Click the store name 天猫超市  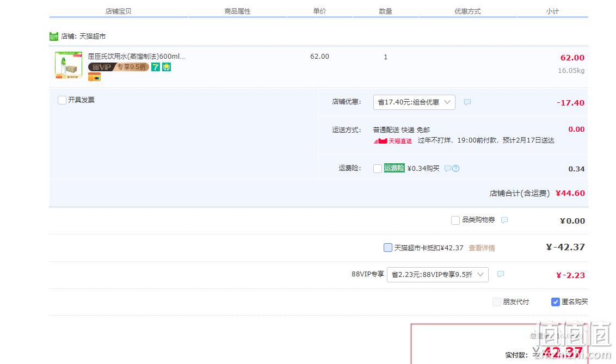point(93,36)
